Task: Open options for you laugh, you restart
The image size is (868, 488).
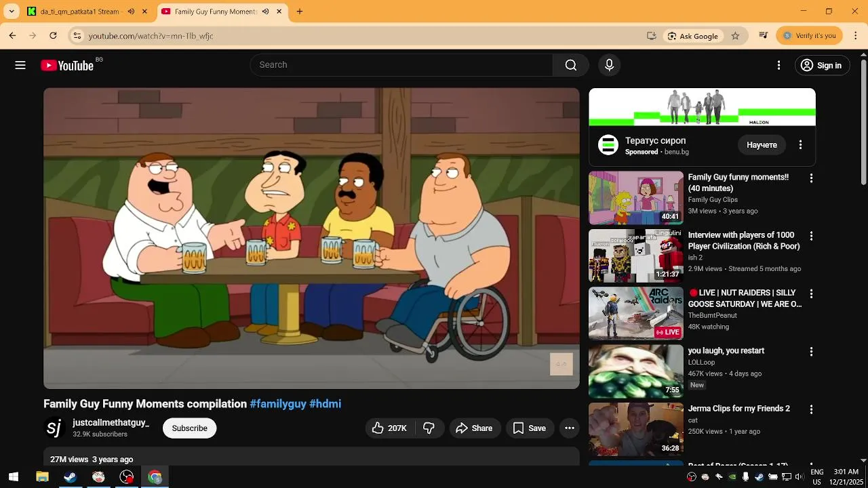Action: [x=811, y=352]
